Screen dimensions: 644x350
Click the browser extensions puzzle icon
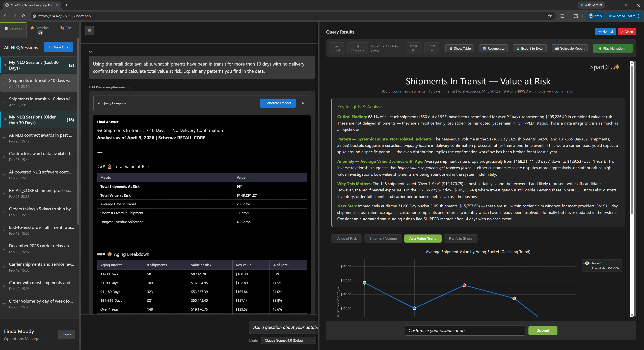point(562,16)
